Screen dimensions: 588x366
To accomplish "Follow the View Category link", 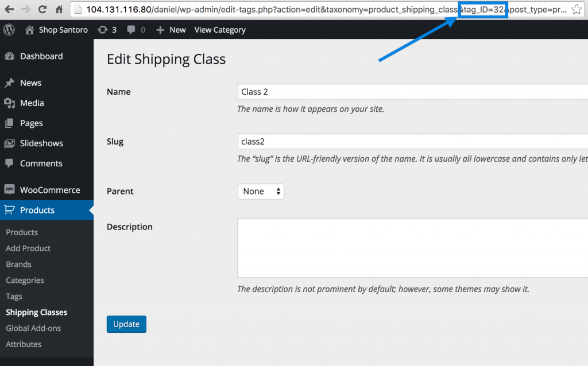I will pos(220,30).
